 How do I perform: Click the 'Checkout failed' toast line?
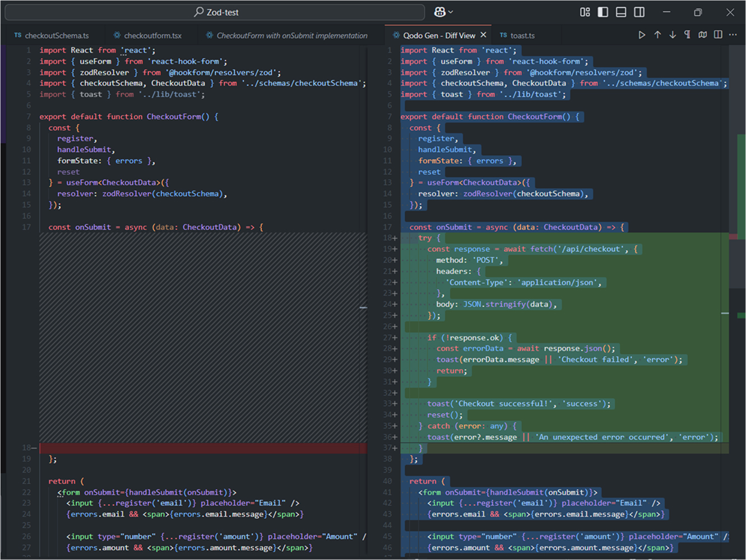559,360
